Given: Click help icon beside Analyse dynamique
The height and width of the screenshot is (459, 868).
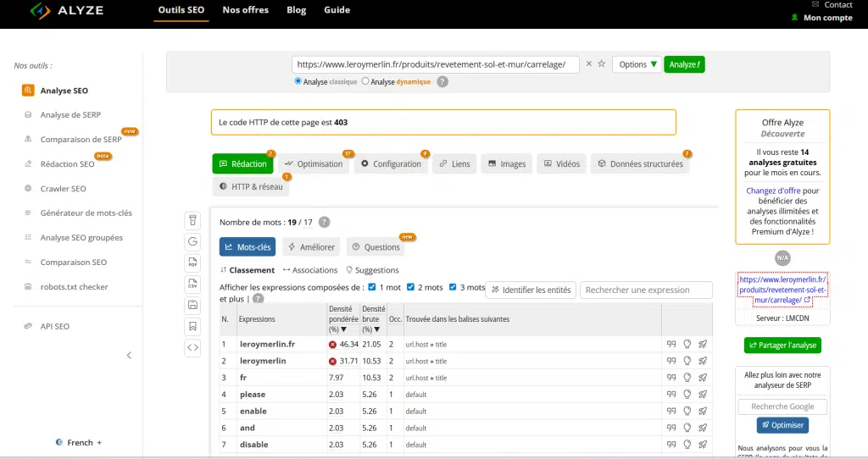Looking at the screenshot, I should click(x=442, y=82).
